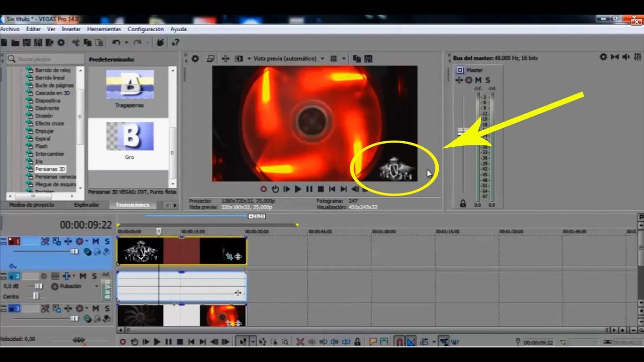644x362 pixels.
Task: Click Save Snapshot icon in preview toolbar
Action: 368,58
